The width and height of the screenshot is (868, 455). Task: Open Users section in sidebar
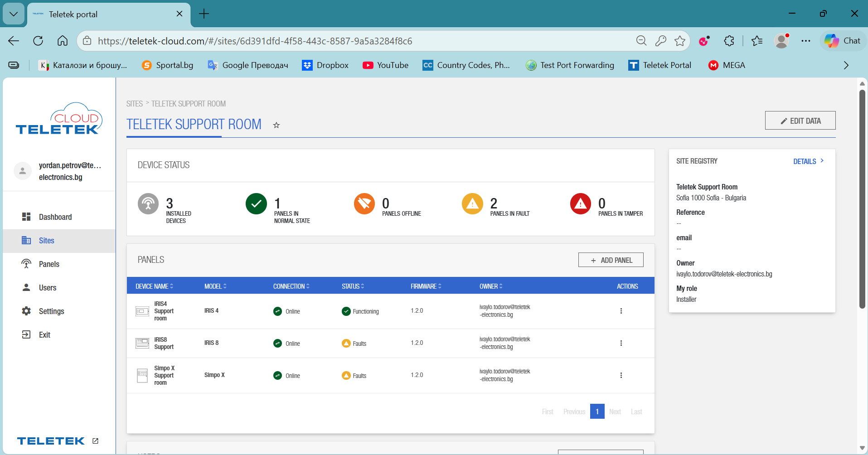59,288
